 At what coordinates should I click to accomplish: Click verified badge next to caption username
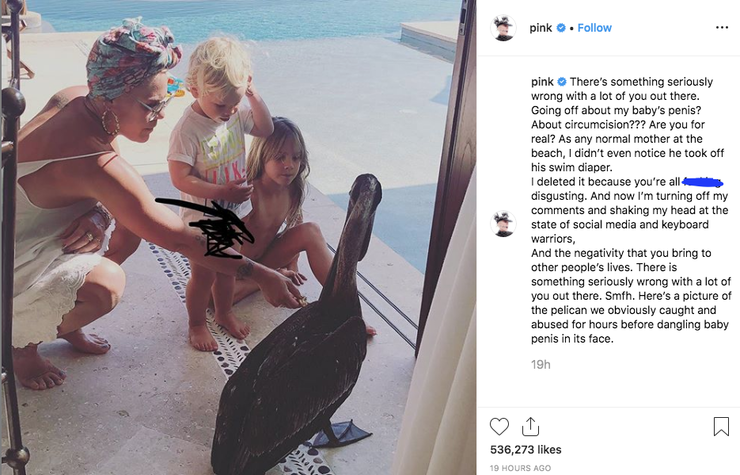[x=562, y=82]
